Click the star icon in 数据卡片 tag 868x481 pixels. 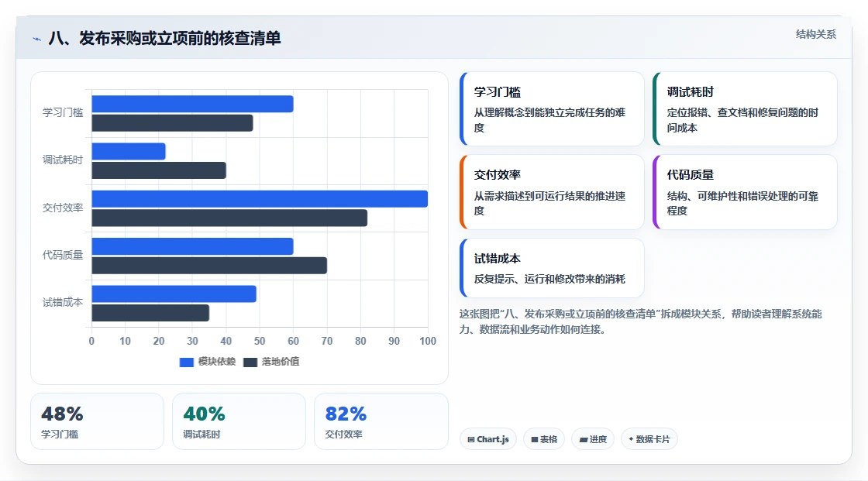pos(631,439)
